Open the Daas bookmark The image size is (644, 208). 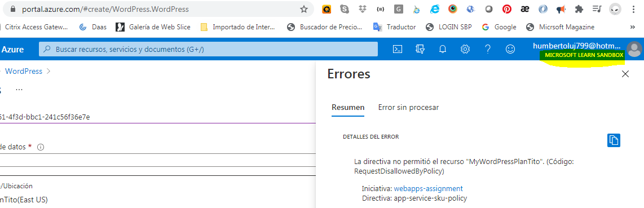pyautogui.click(x=93, y=27)
